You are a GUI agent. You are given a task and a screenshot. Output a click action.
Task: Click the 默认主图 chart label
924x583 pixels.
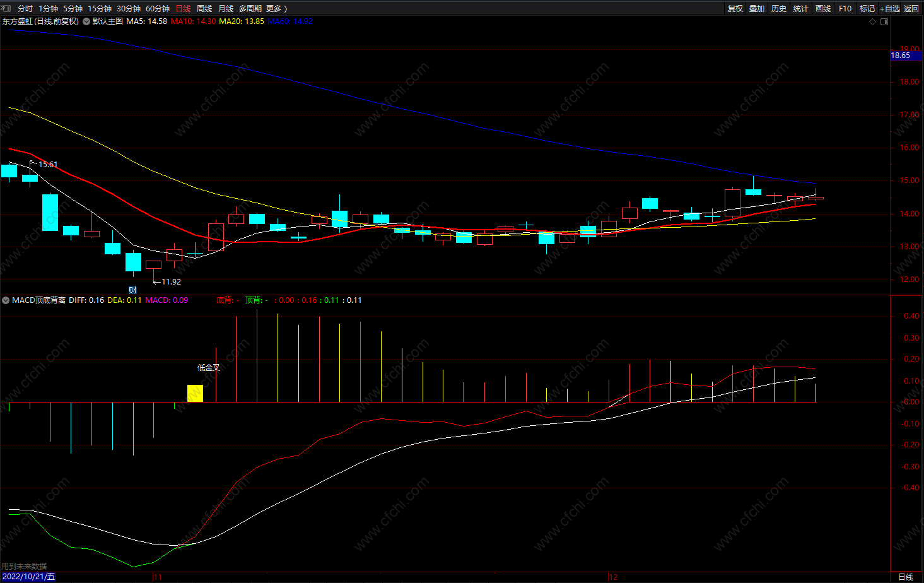(x=108, y=21)
